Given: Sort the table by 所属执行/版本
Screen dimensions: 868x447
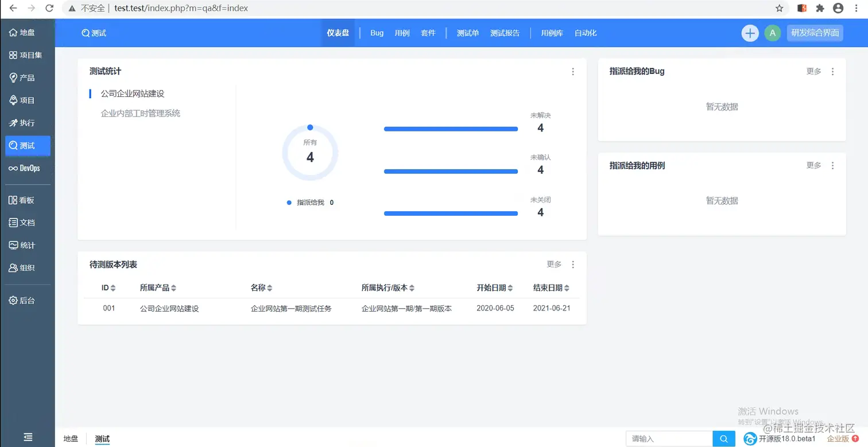Looking at the screenshot, I should click(x=387, y=288).
